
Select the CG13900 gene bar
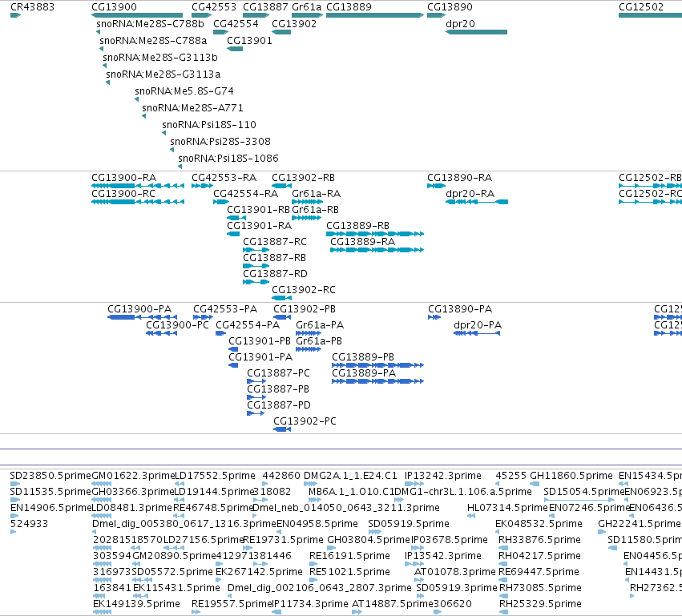tap(137, 15)
